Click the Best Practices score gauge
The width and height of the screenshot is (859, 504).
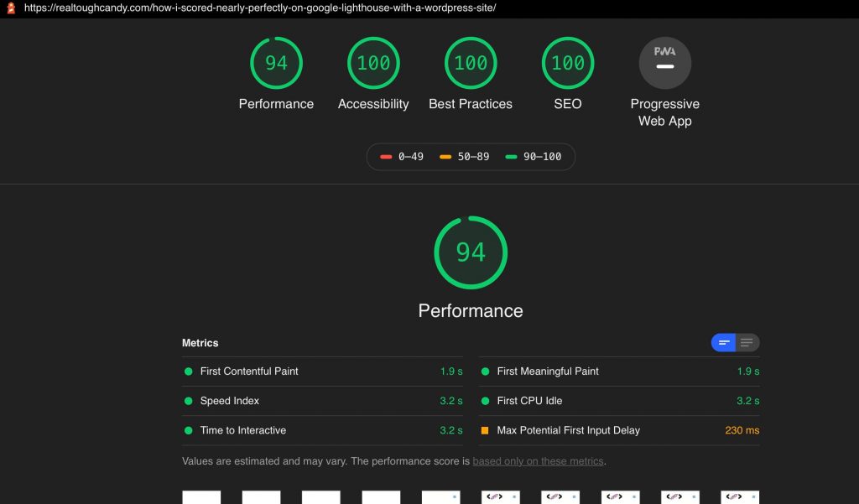[x=471, y=63]
